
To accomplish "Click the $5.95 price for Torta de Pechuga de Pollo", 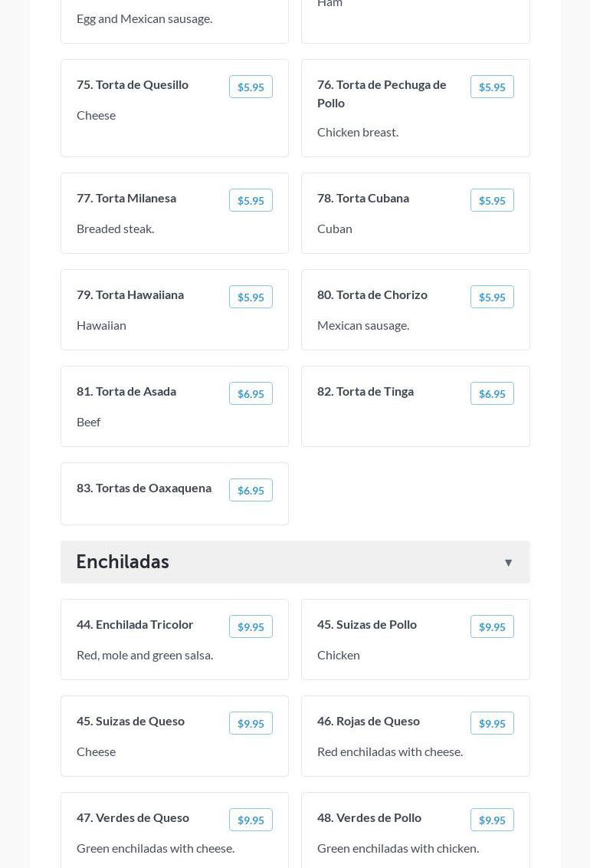I will point(492,87).
